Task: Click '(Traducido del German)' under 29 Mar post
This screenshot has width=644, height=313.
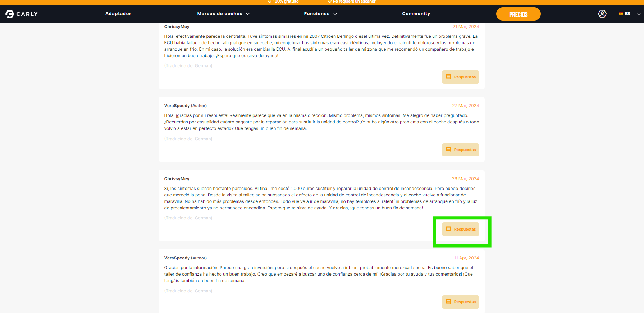Action: click(188, 218)
